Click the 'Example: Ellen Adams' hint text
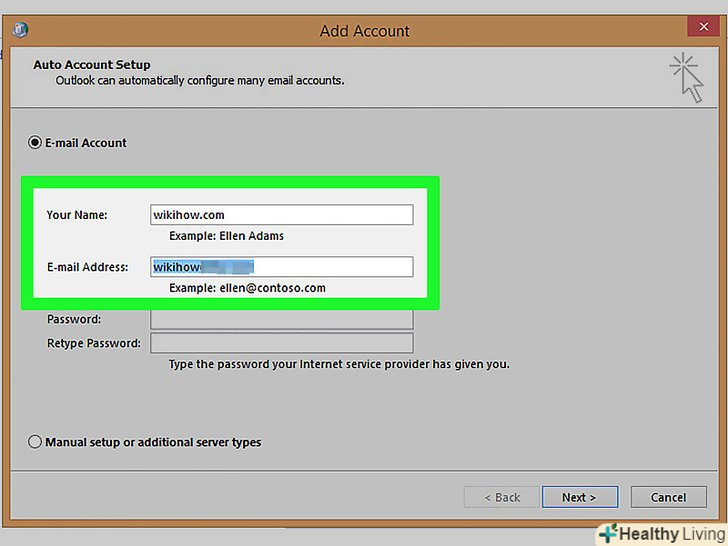This screenshot has height=546, width=728. (226, 236)
